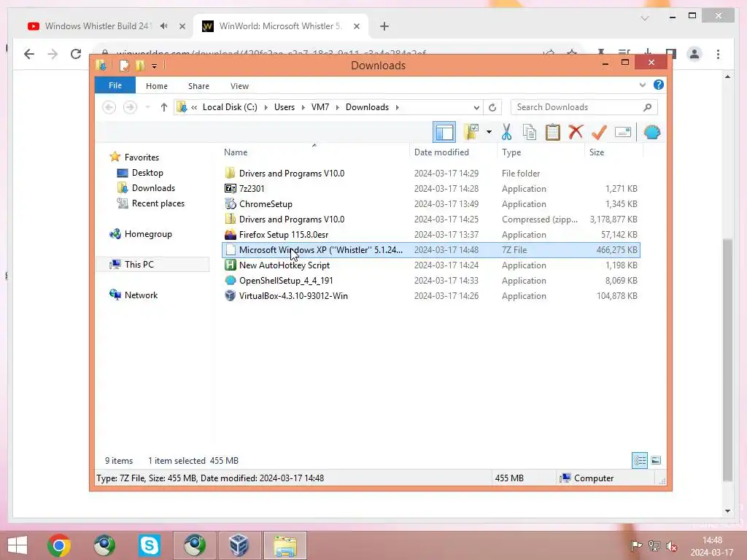Expand the arrow after VM7 breadcrumb
Screen dimensions: 747x560
click(x=337, y=107)
